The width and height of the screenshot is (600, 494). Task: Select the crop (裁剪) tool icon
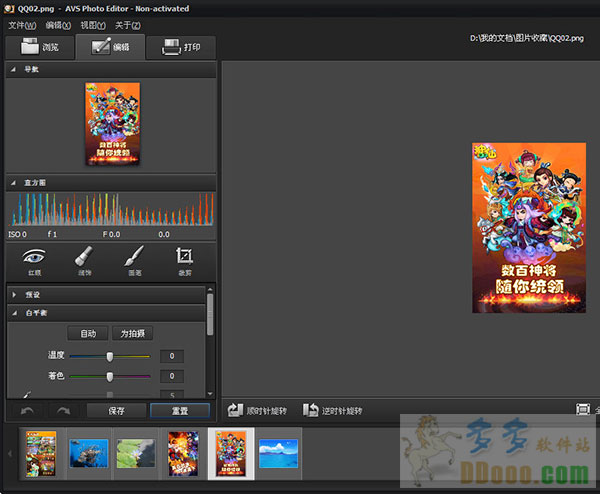coord(184,261)
